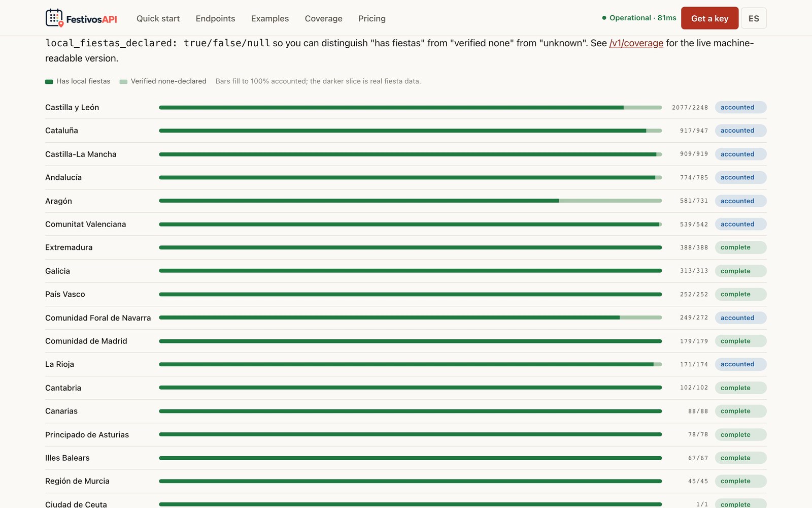The height and width of the screenshot is (508, 812).
Task: Follow the /v1/coverage link
Action: click(636, 43)
